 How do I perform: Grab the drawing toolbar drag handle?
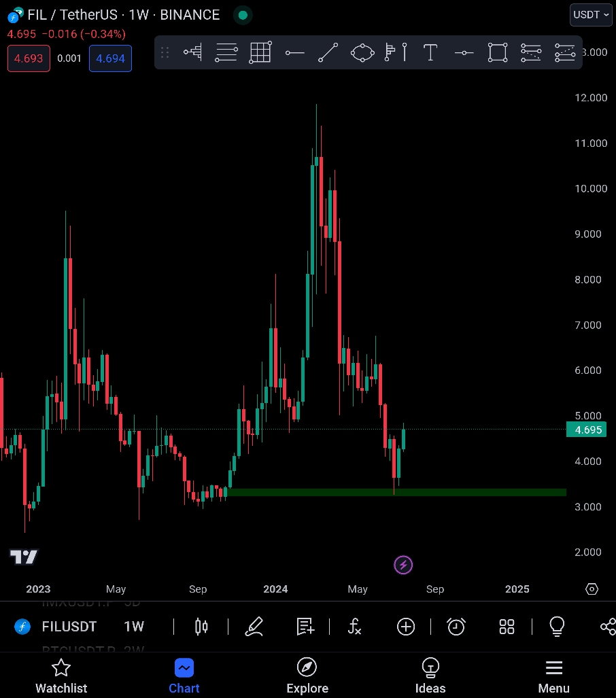pyautogui.click(x=165, y=52)
